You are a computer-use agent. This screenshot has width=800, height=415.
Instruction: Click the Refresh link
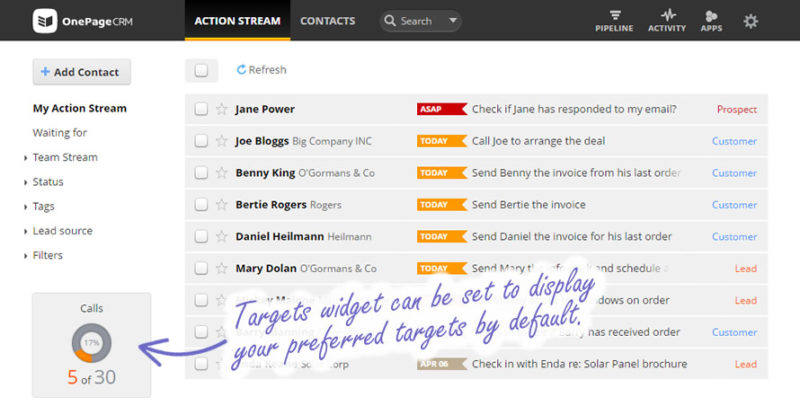261,69
